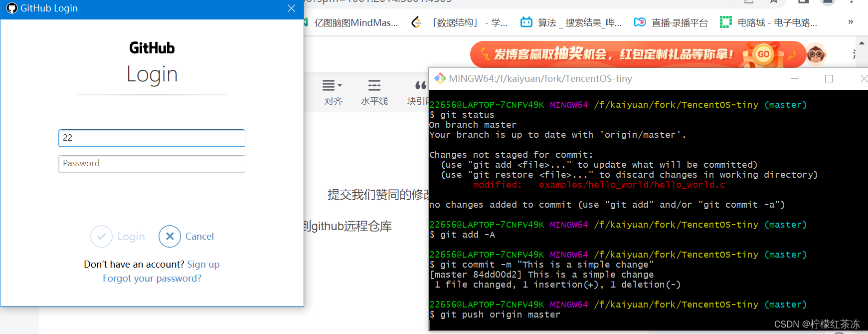Click the '1 file changed' output line

pos(557,285)
